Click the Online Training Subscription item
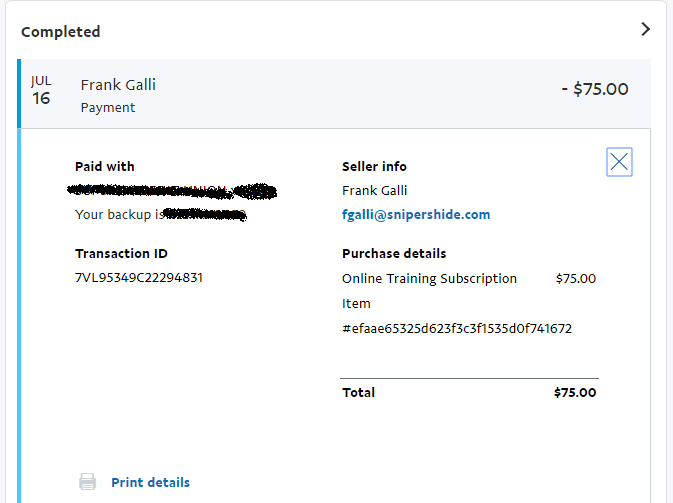Image resolution: width=673 pixels, height=503 pixels. click(429, 279)
